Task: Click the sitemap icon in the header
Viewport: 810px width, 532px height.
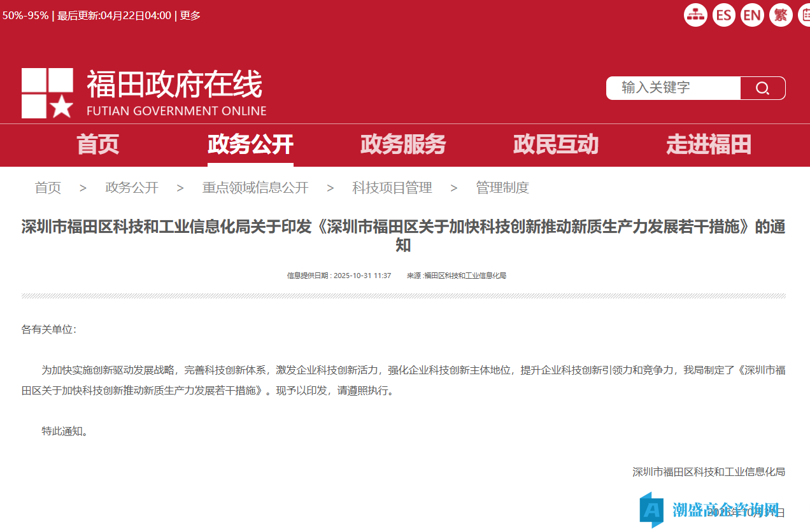Action: click(695, 15)
